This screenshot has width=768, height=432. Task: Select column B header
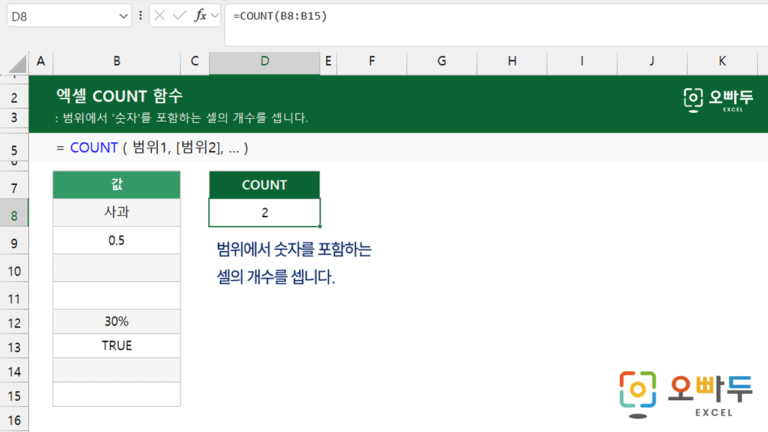point(117,62)
